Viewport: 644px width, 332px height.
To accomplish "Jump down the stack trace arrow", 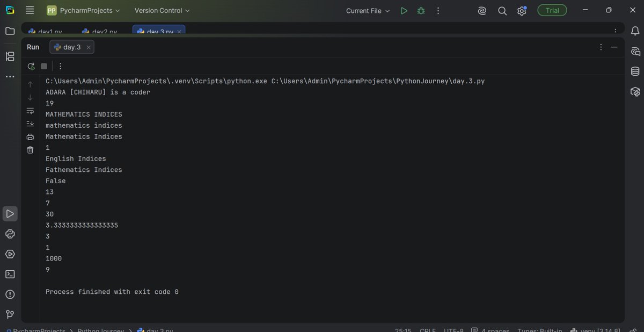I will click(x=30, y=97).
